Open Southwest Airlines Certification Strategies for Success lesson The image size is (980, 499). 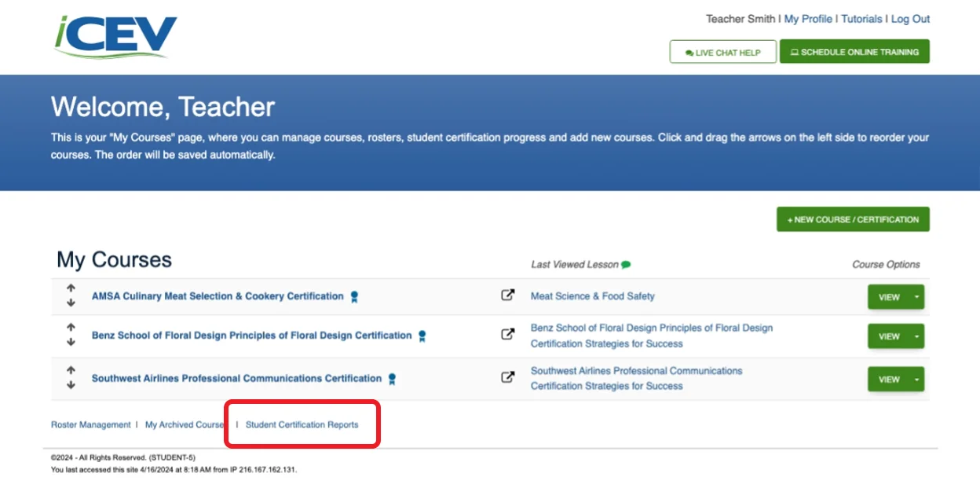click(636, 378)
